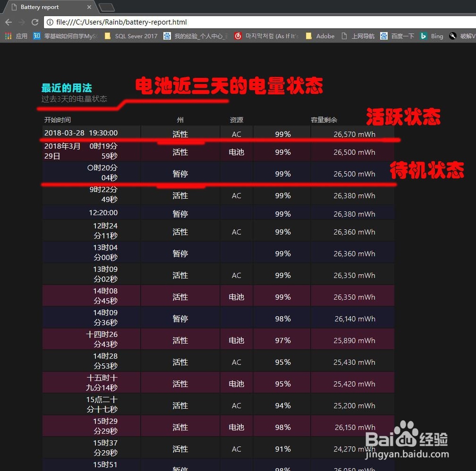Click the 99% capacity row for 2018-03-28
This screenshot has height=471, width=476.
click(284, 134)
